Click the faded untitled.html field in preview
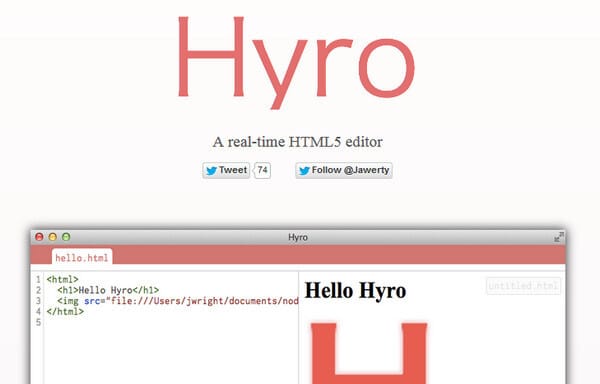Viewport: 600px width, 384px height. tap(523, 286)
